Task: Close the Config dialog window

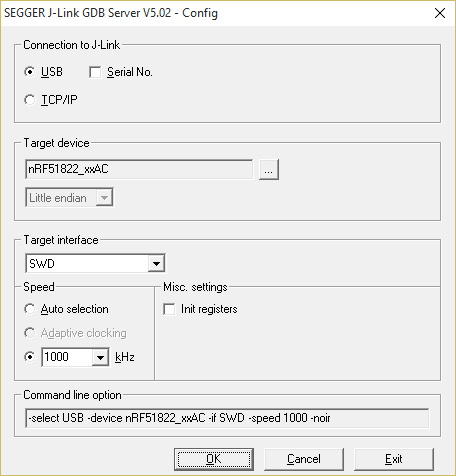Action: click(x=440, y=13)
